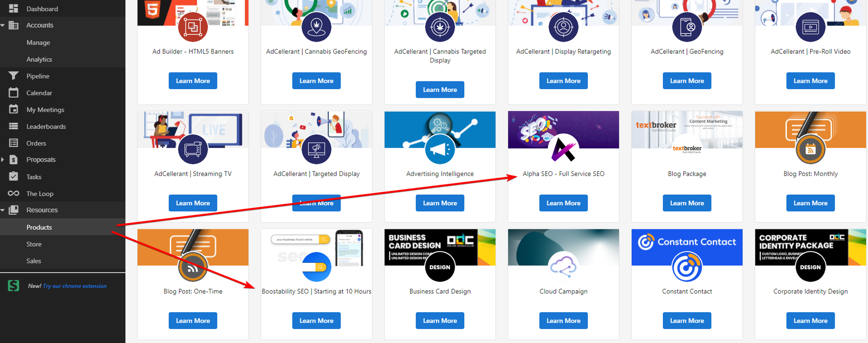Click the Business Card Design title
Image resolution: width=868 pixels, height=343 pixels.
click(x=440, y=291)
